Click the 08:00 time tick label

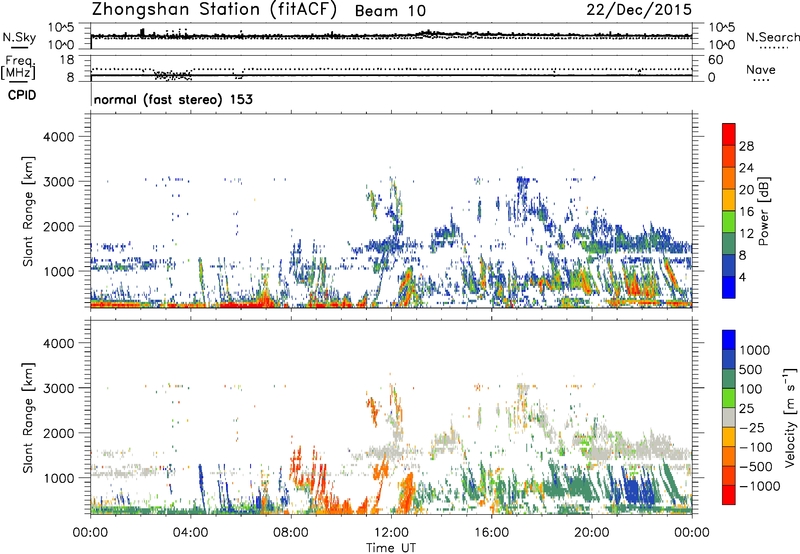click(291, 533)
